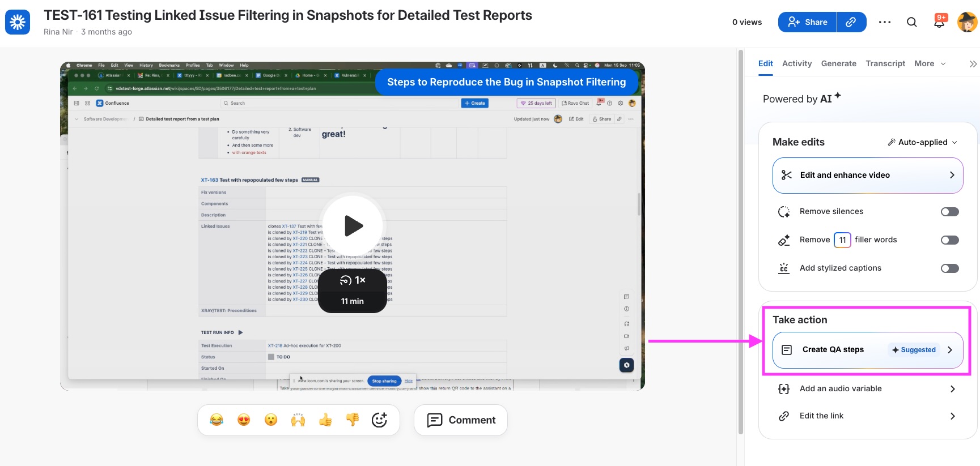This screenshot has height=466, width=980.
Task: Click the page vertical scrollbar
Action: click(741, 243)
